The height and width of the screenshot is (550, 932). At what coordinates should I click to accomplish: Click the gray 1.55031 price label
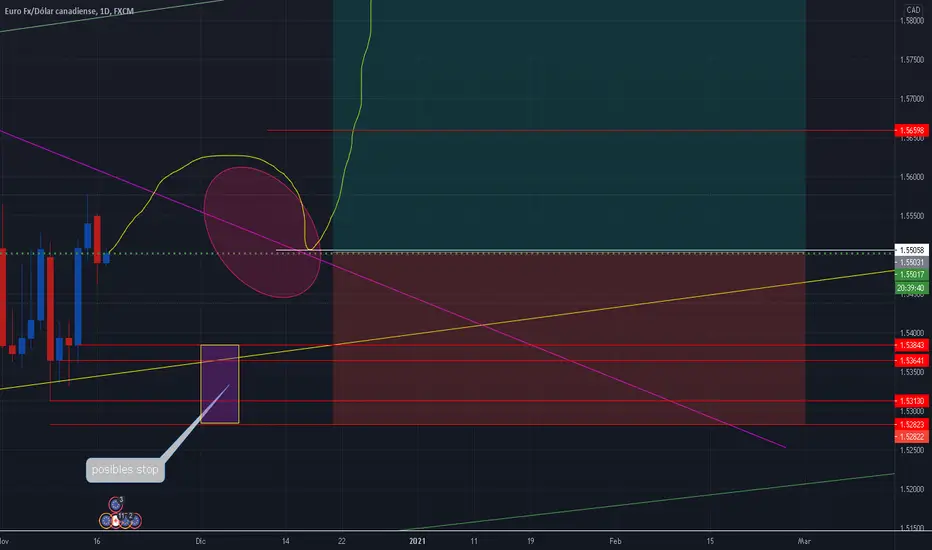[x=911, y=262]
